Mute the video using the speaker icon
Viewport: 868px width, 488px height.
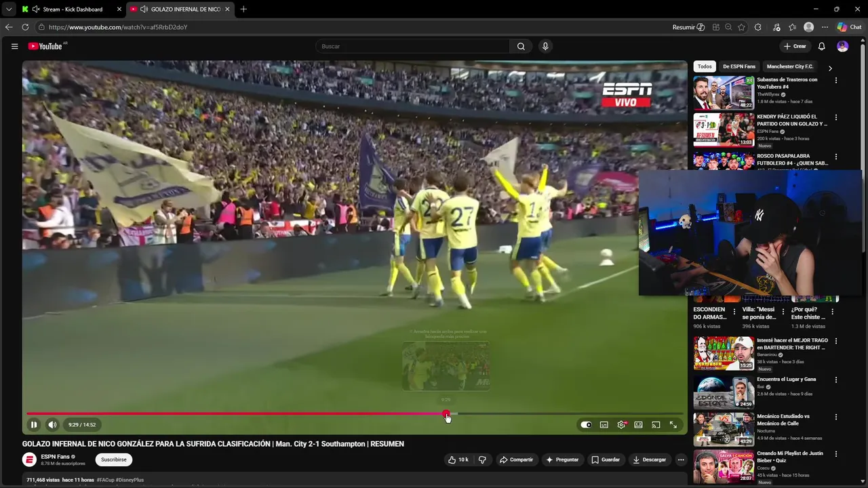click(x=52, y=425)
